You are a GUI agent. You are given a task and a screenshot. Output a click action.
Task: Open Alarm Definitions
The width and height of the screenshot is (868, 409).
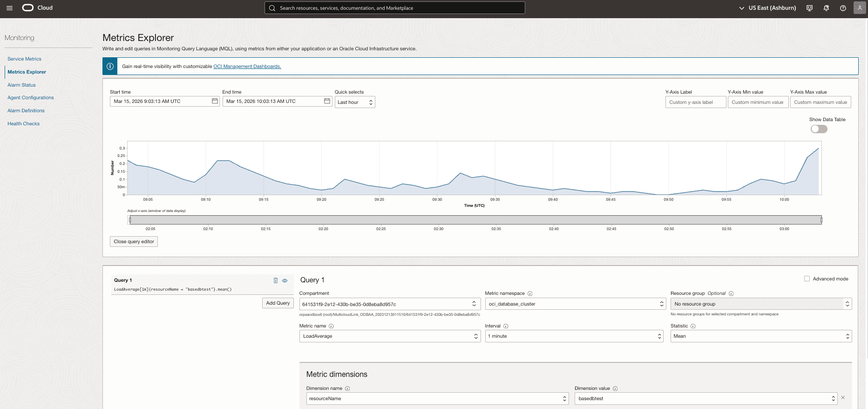coord(26,111)
